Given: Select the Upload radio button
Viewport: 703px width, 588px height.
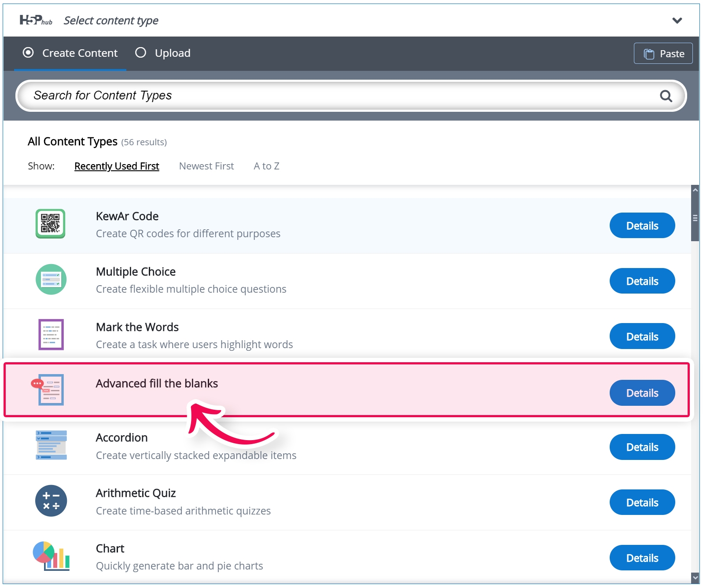Looking at the screenshot, I should [141, 53].
